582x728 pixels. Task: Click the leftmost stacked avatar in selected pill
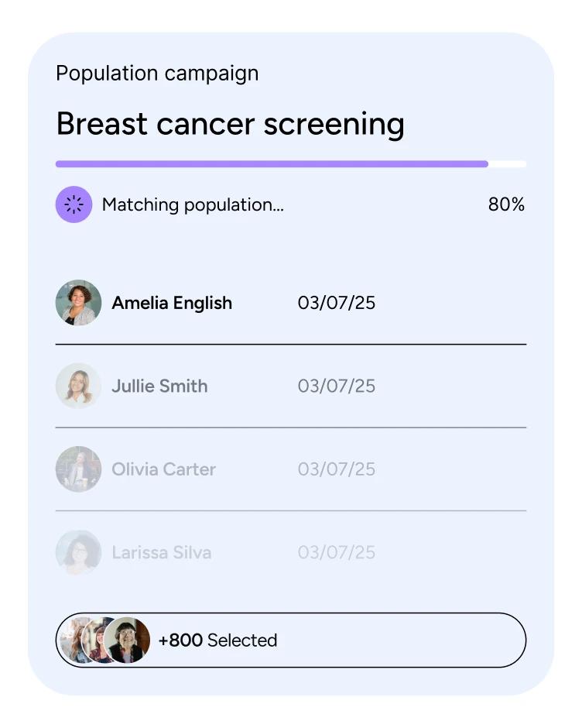tap(72, 640)
